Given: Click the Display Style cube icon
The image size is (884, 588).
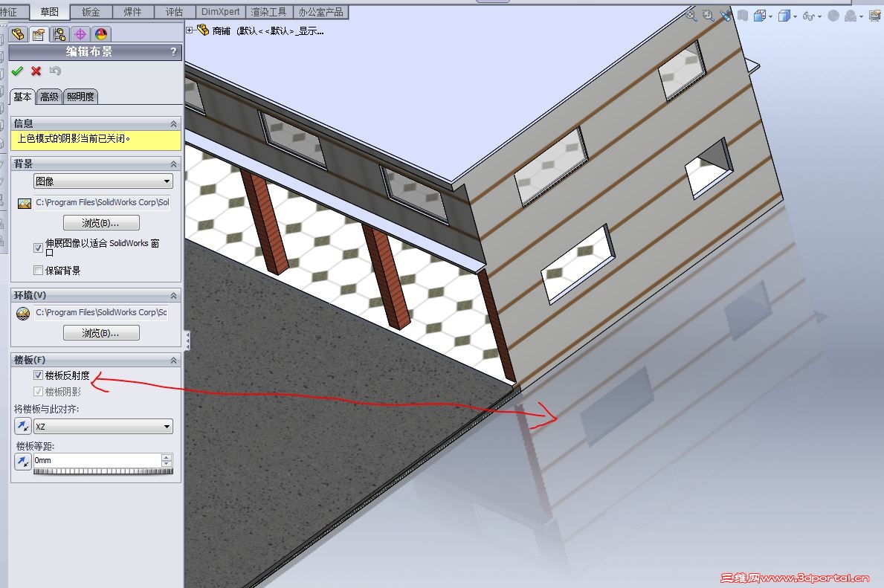Looking at the screenshot, I should click(x=784, y=16).
